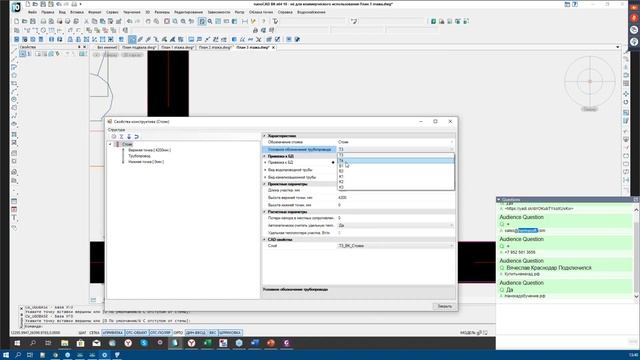The image size is (640, 360).
Task: Click the highlighted zoom window icon in toolbar
Action: click(x=202, y=21)
